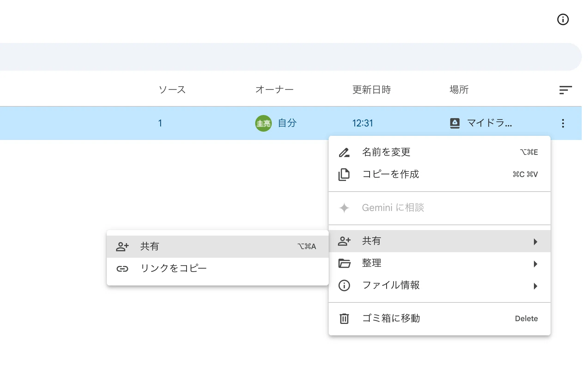Open the info details icon at top right
Viewport: 588px width, 370px height.
(563, 19)
